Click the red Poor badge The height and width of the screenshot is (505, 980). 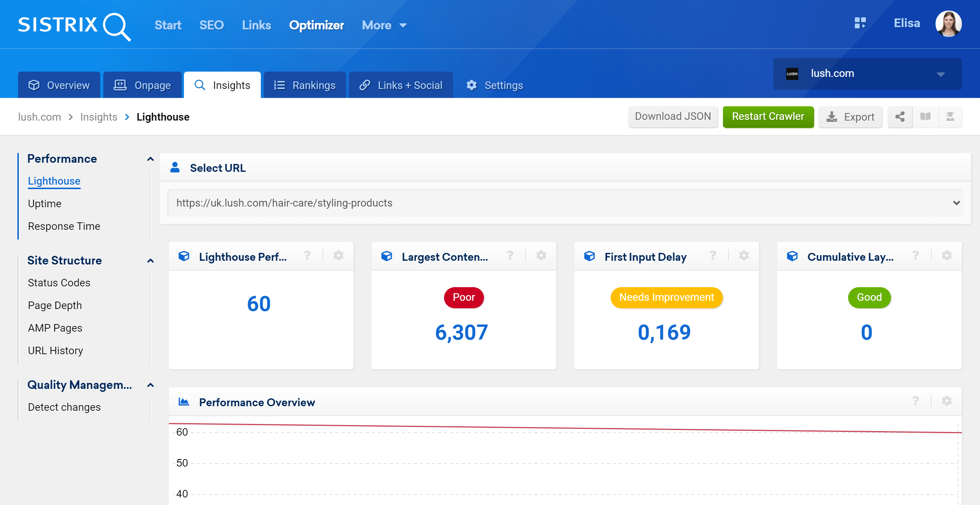coord(464,297)
